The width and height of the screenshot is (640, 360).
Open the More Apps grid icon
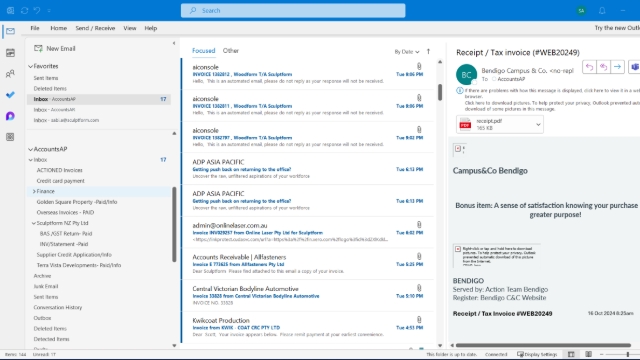(x=10, y=137)
